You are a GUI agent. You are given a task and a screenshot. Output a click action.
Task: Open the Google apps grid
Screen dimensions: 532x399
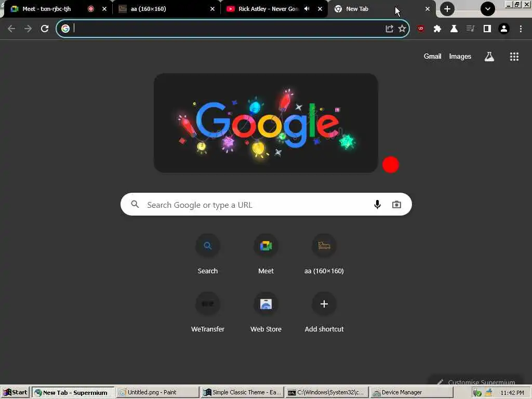click(514, 57)
